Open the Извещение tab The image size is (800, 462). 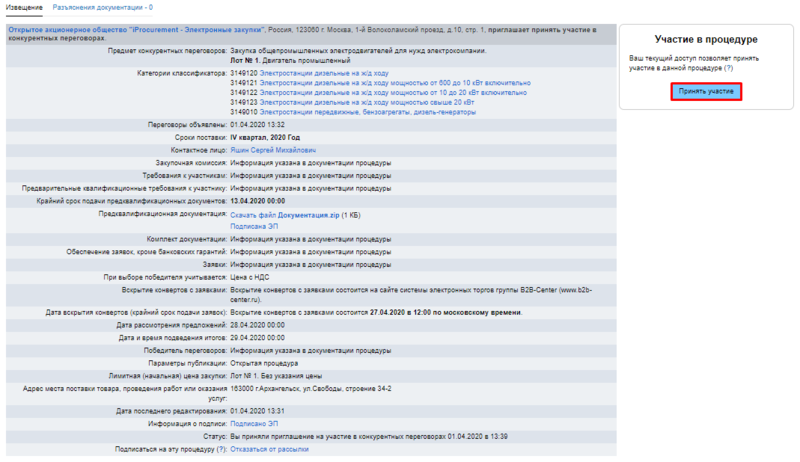[x=25, y=7]
